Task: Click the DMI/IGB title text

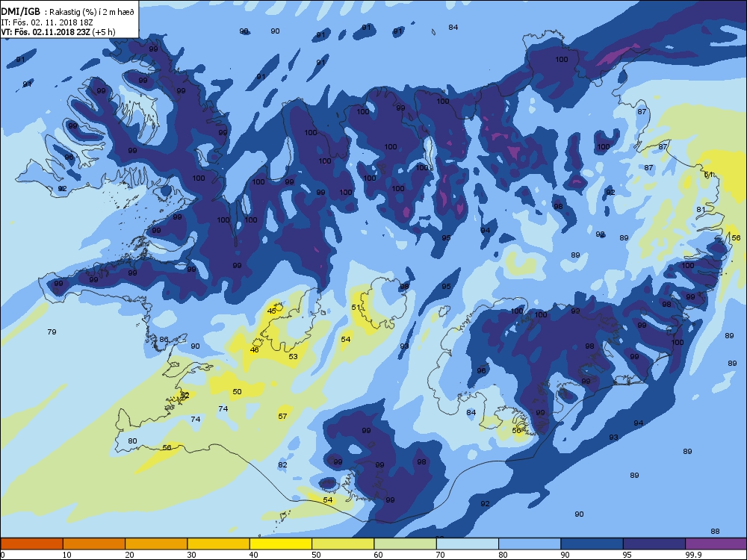Action: 20,12
